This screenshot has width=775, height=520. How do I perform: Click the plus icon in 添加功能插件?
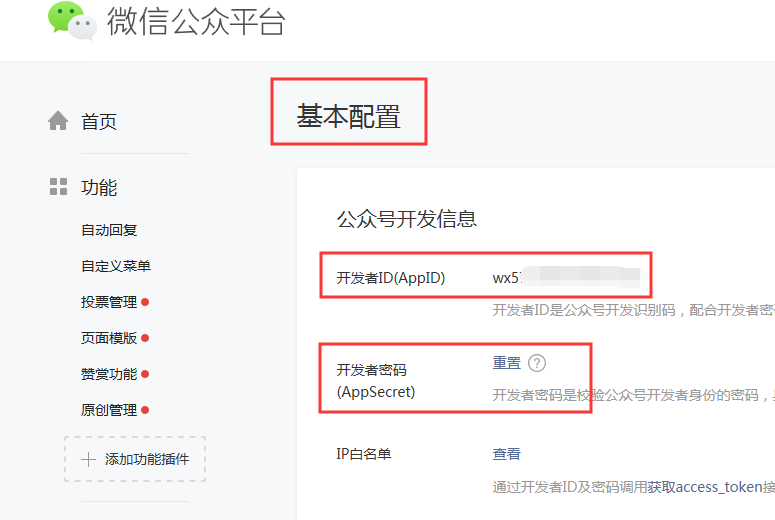point(88,459)
